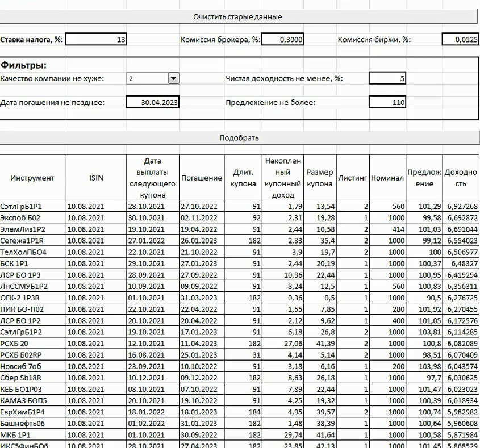Viewport: 480px width, 448px height.
Task: Select the coupon size 19,7
Action: (x=320, y=252)
